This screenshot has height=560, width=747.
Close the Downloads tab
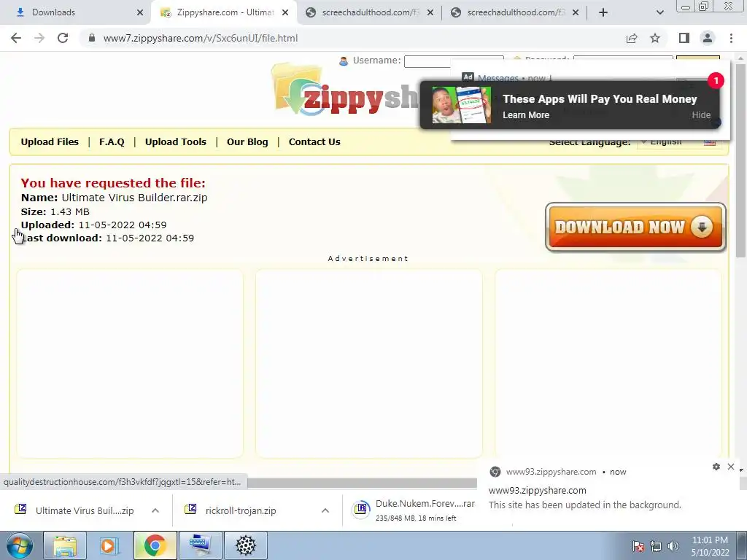[x=140, y=12]
